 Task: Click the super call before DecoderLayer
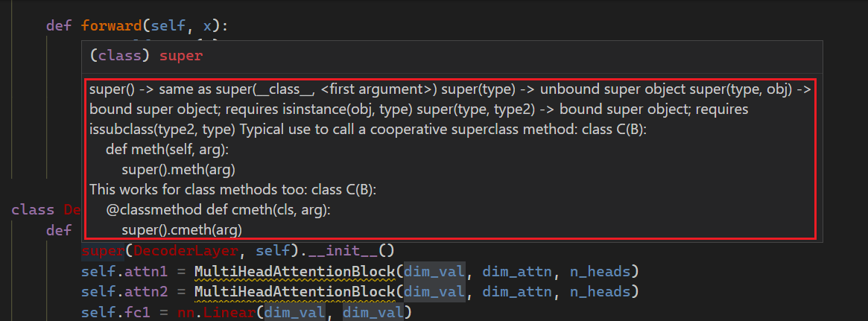click(102, 250)
